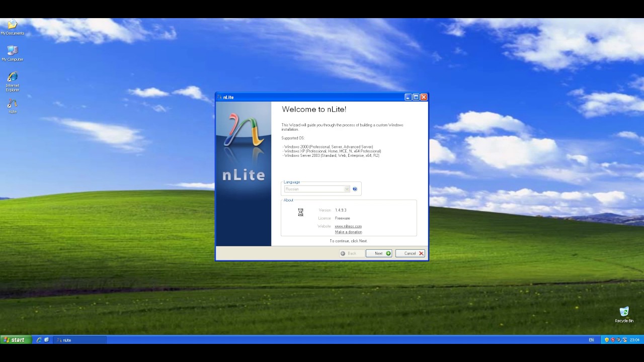Image resolution: width=644 pixels, height=362 pixels.
Task: Click the Cancel button in nLite wizard
Action: pos(410,253)
